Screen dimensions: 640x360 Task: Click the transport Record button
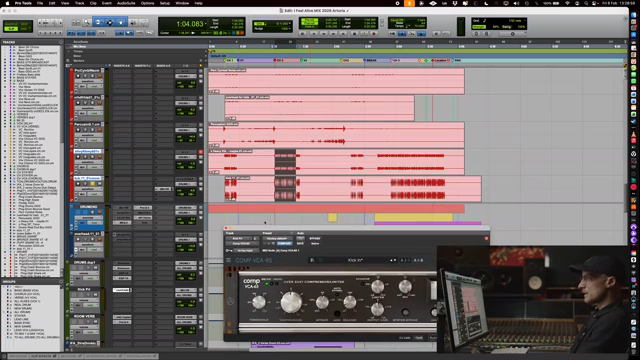(373, 33)
